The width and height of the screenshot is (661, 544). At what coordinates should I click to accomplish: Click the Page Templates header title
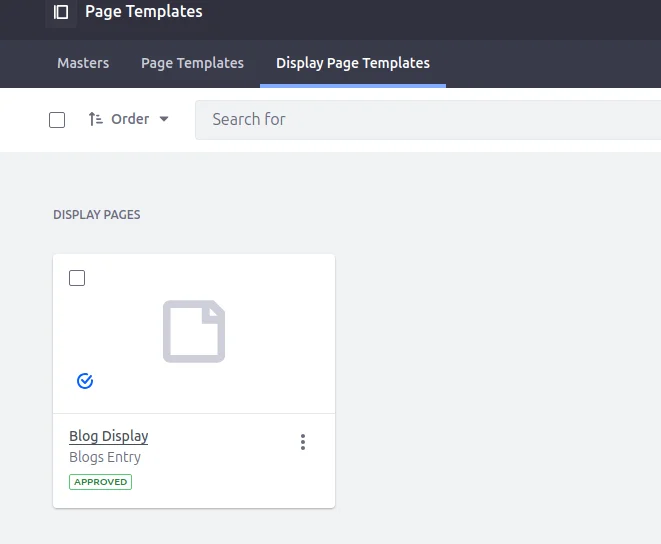(143, 12)
